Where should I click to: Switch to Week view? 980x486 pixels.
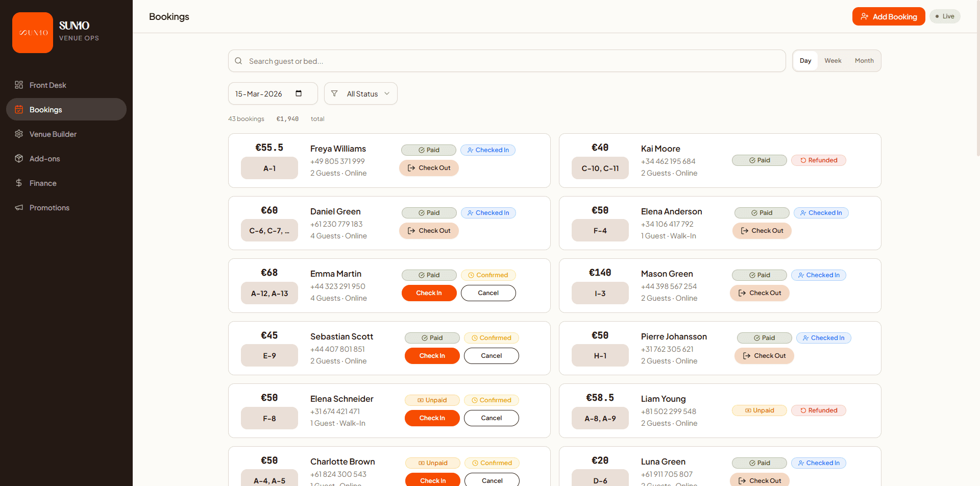click(x=832, y=61)
